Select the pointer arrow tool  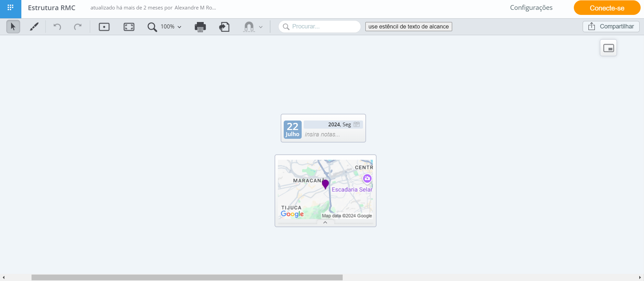tap(13, 26)
